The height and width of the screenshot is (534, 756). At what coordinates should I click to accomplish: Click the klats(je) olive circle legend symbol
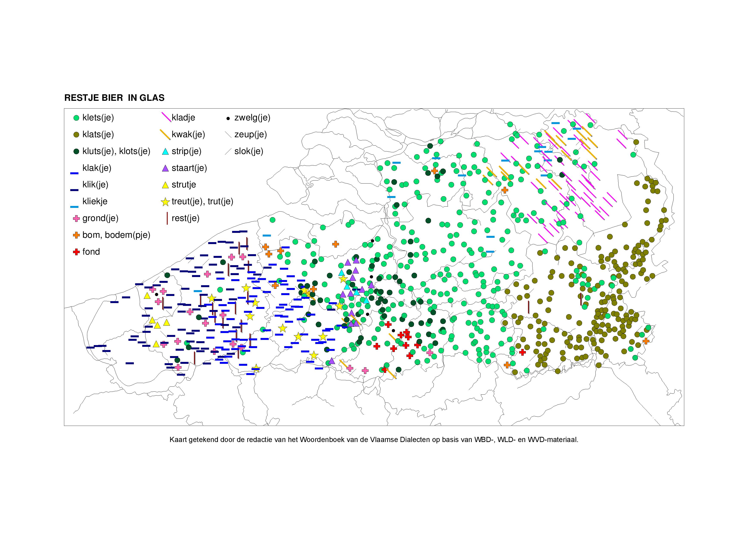tap(76, 135)
